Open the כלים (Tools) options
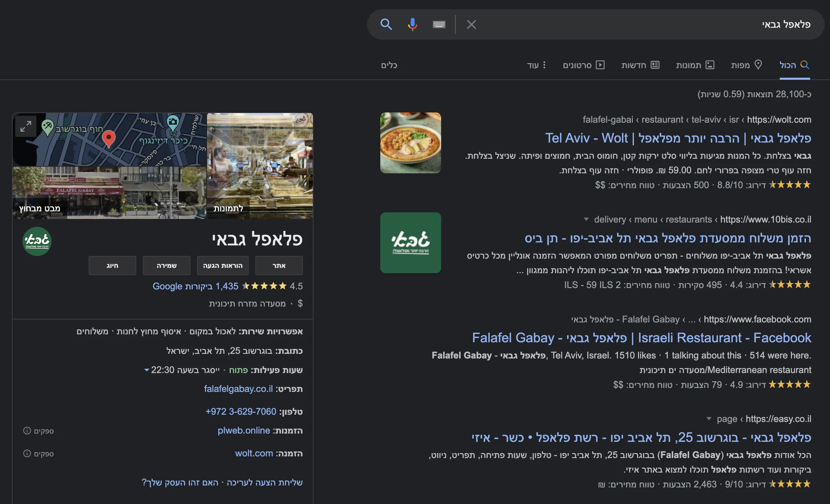Image resolution: width=830 pixels, height=504 pixels. click(x=389, y=65)
